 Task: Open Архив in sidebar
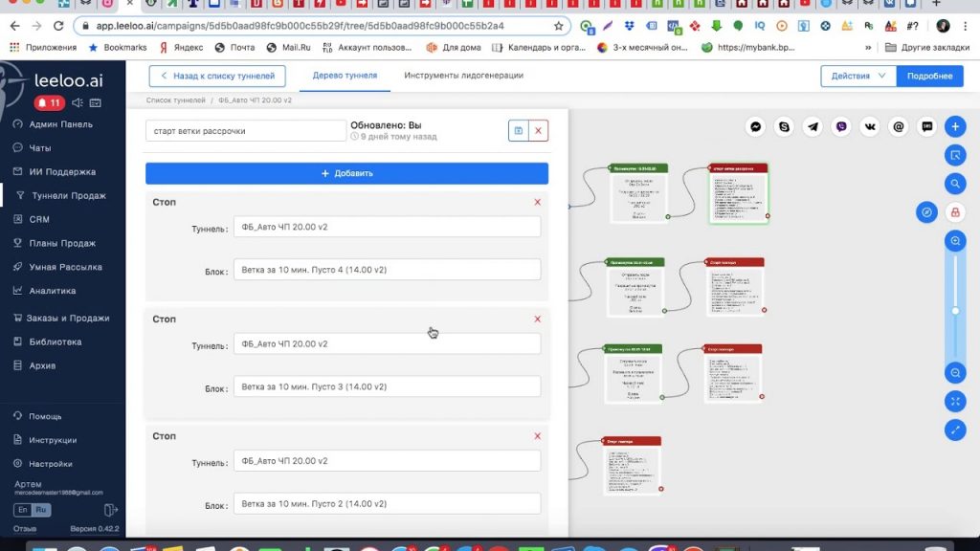[x=42, y=365]
